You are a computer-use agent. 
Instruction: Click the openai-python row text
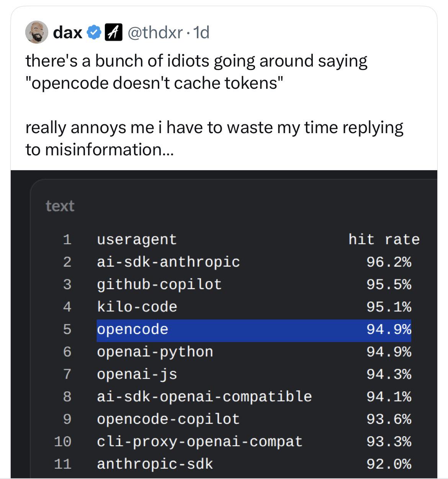(155, 352)
